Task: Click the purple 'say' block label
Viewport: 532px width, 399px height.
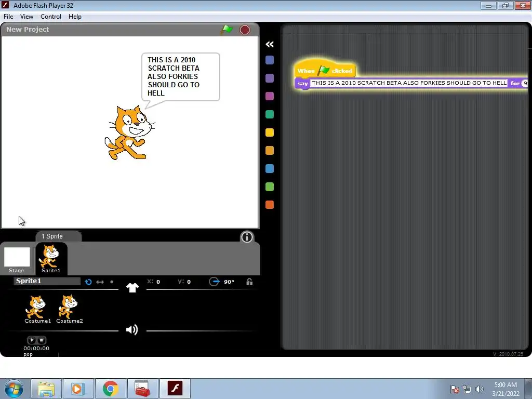Action: coord(303,84)
